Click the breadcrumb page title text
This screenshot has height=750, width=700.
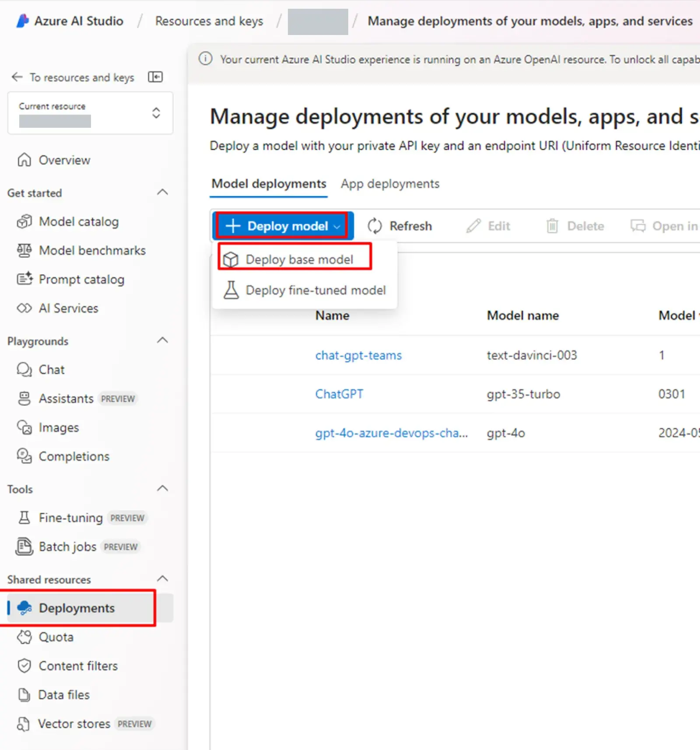530,21
